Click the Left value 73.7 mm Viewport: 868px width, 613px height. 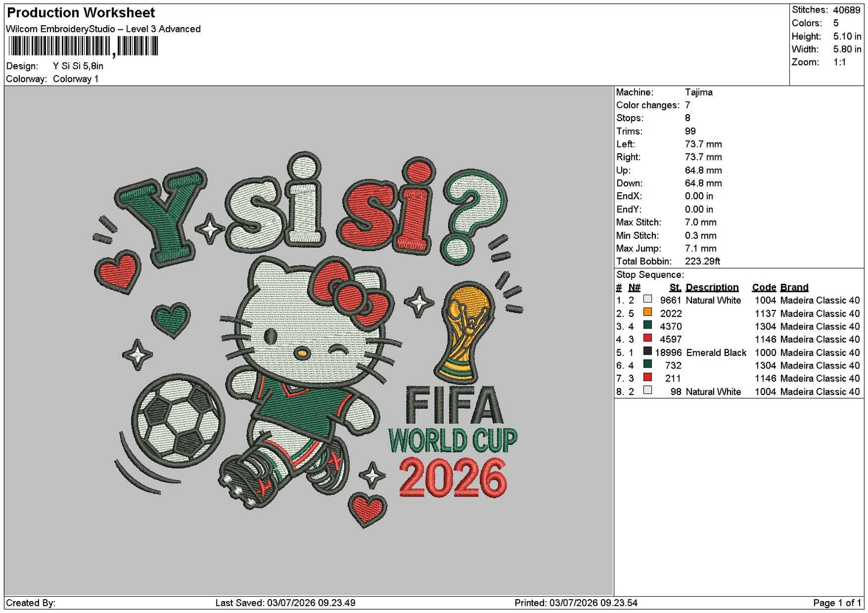[x=703, y=144]
